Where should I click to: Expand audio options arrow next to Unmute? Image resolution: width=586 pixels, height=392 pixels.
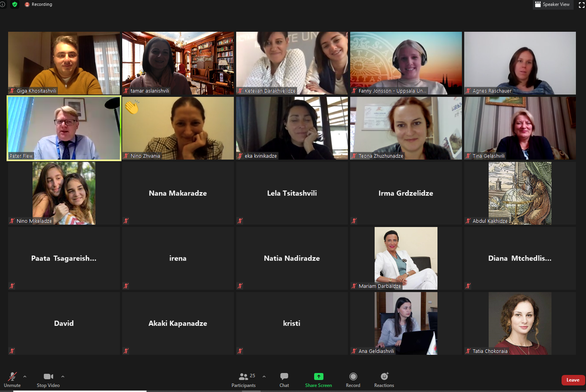[25, 377]
